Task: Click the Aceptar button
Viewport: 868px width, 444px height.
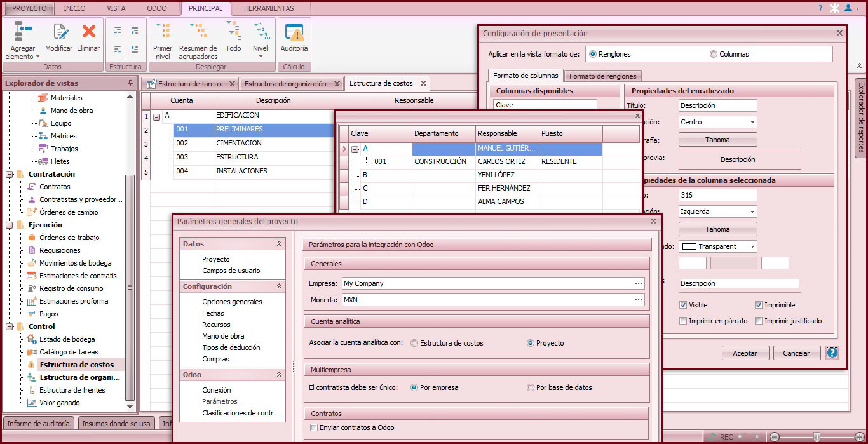Action: point(745,353)
